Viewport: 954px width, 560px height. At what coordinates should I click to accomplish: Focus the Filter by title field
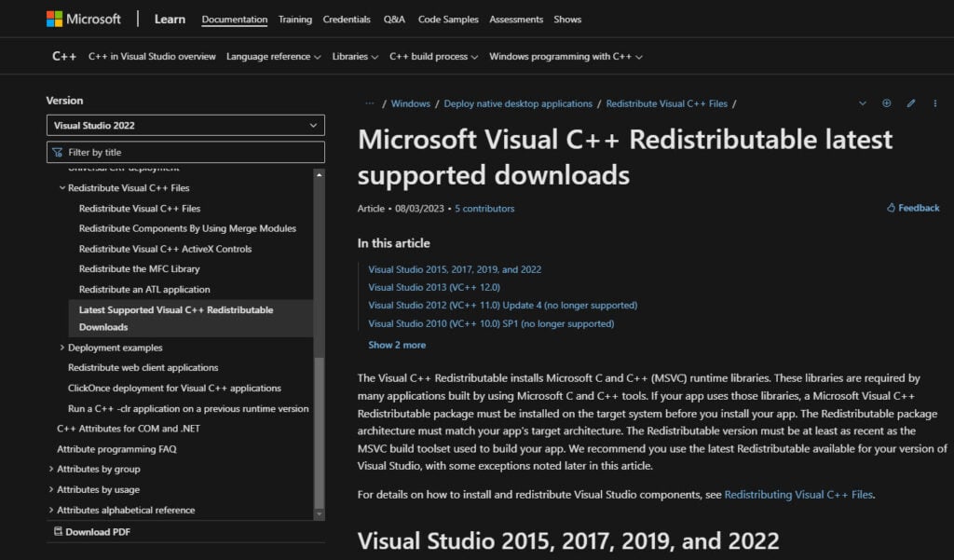pyautogui.click(x=185, y=152)
